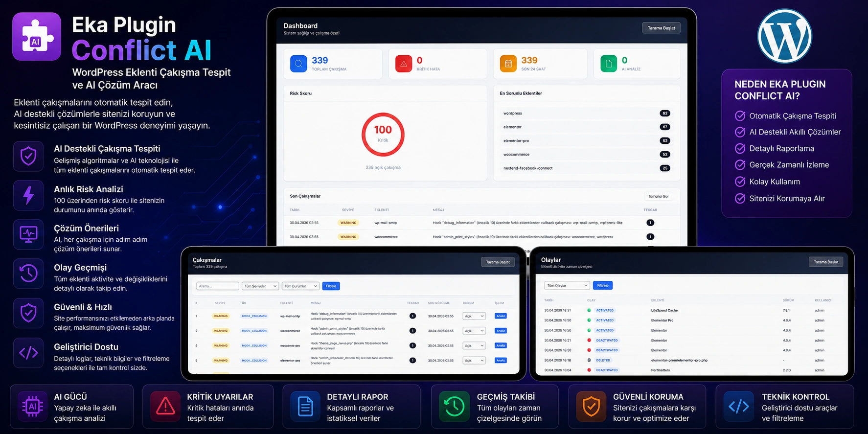Click elementor-pro row in En Sorunlu Eklentiler

point(586,140)
